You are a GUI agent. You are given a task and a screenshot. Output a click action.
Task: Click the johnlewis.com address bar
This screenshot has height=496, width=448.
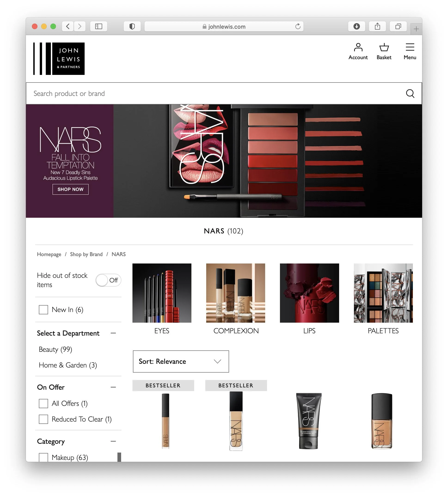[223, 26]
